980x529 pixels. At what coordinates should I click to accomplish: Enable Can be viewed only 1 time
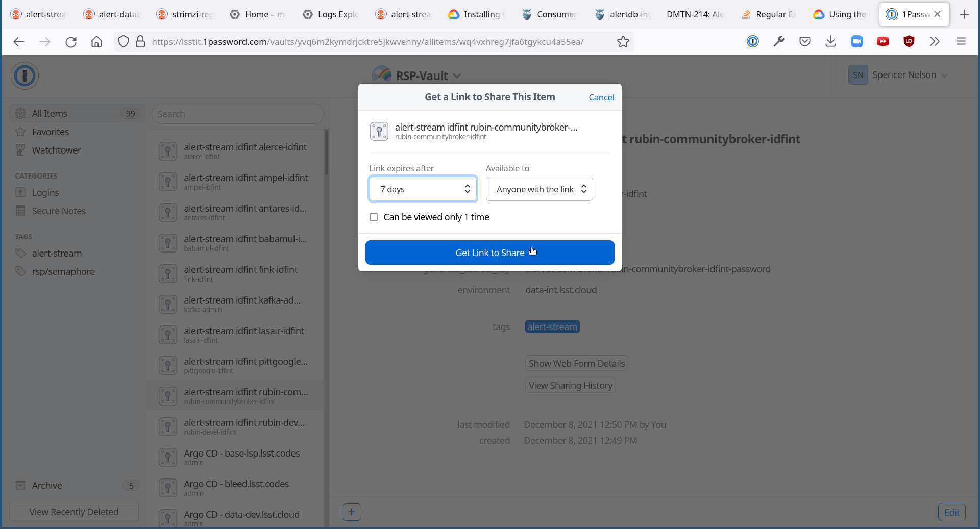tap(374, 217)
